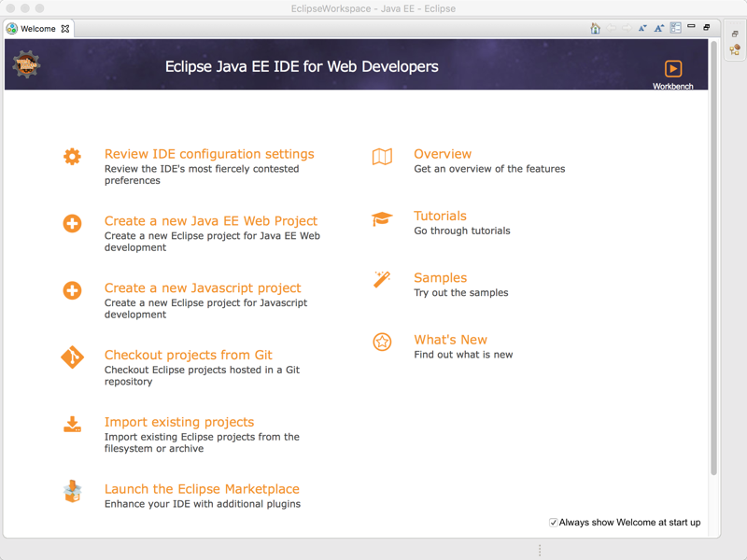Click the open map Overview icon
Viewport: 747px width, 560px height.
tap(382, 156)
